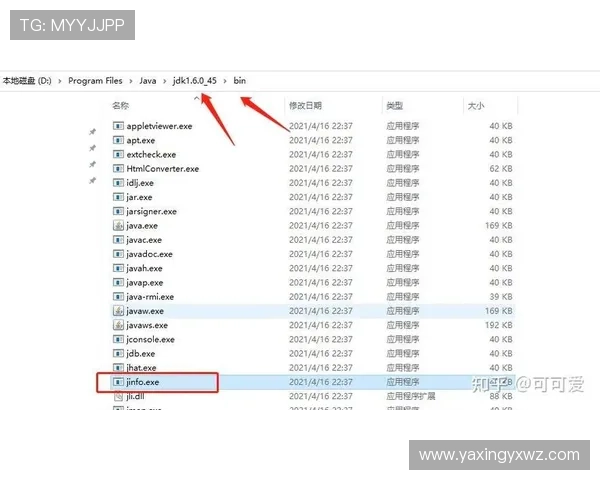The image size is (600, 480).
Task: Sort by the 大小 column header
Action: [476, 106]
